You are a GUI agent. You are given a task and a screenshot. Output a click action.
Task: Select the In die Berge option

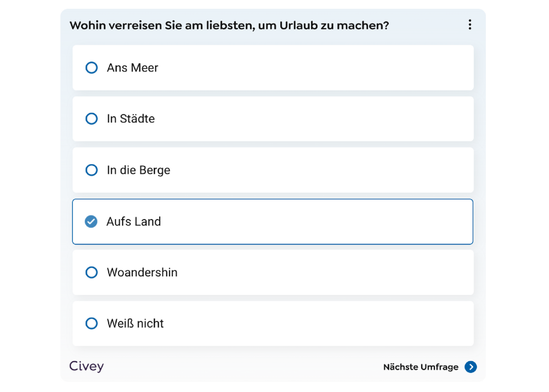91,170
